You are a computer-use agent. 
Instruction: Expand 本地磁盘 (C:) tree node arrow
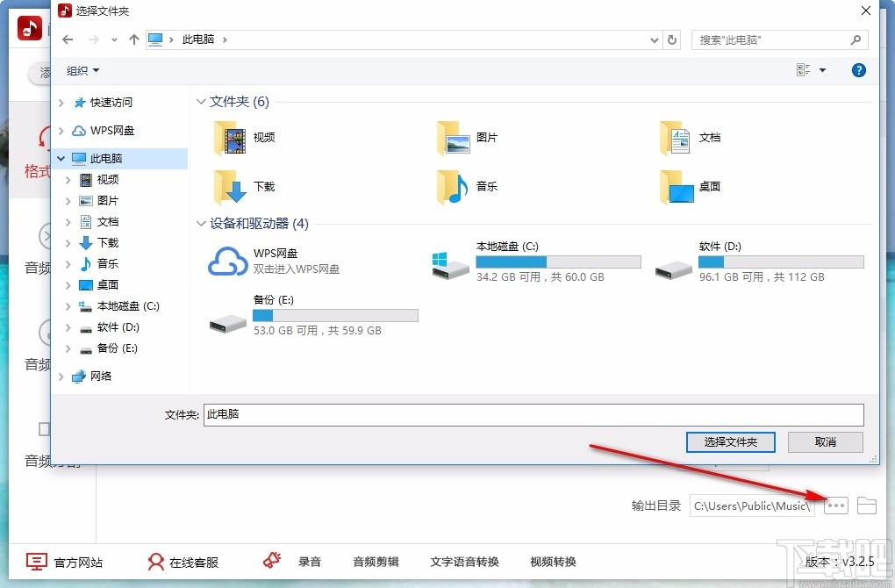click(68, 306)
